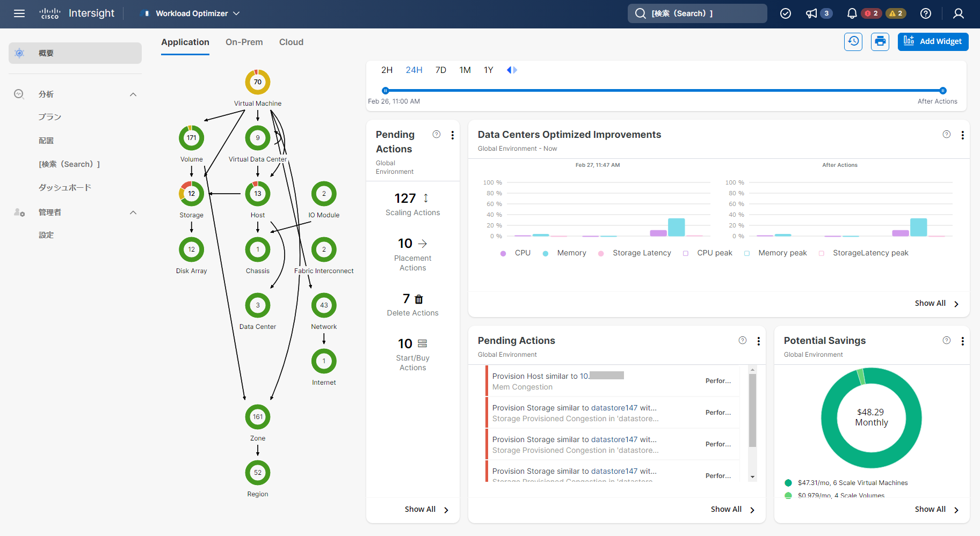The image size is (980, 536).
Task: Select the 7D time range
Action: click(441, 70)
